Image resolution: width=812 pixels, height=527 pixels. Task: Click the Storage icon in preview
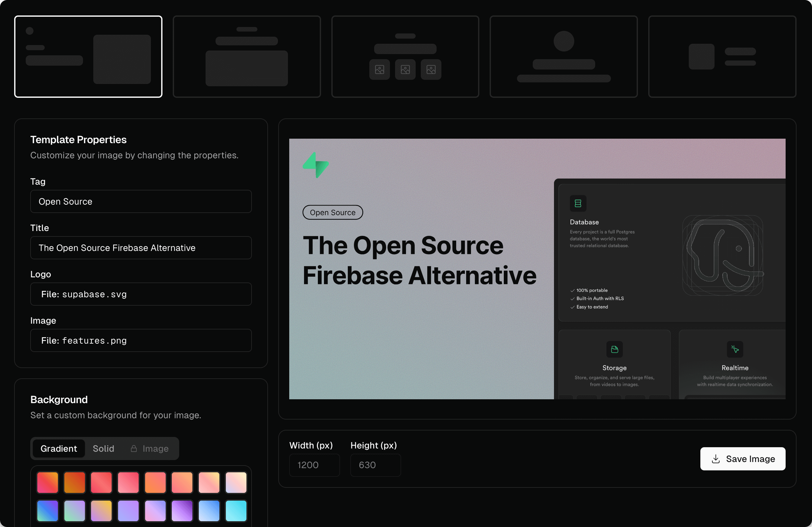(614, 349)
